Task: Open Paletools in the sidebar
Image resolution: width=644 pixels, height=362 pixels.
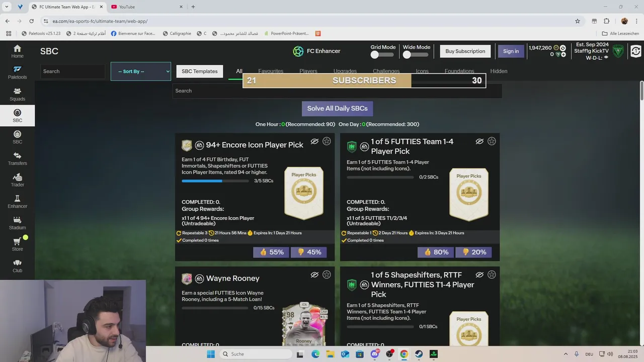Action: pyautogui.click(x=17, y=73)
